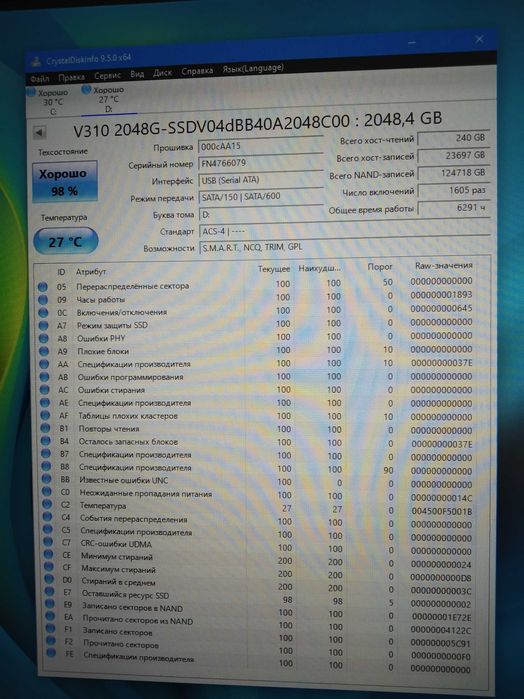The height and width of the screenshot is (699, 524).
Task: Click status icon of B1 Повторы чтения
Action: (45, 428)
